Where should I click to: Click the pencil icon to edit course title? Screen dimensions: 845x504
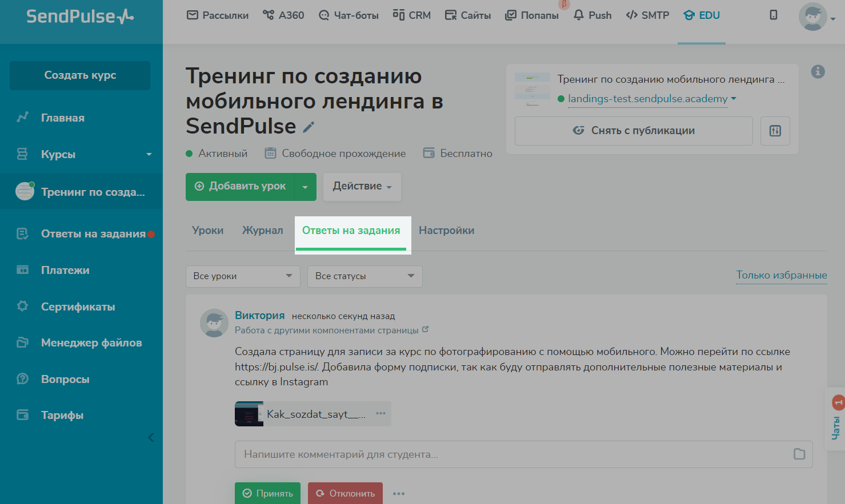point(309,127)
